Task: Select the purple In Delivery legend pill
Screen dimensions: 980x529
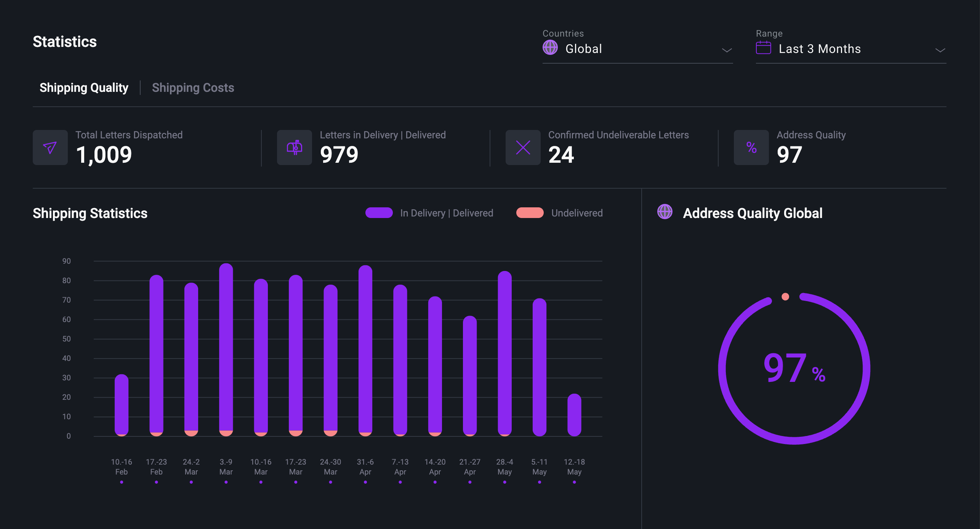Action: pyautogui.click(x=379, y=213)
